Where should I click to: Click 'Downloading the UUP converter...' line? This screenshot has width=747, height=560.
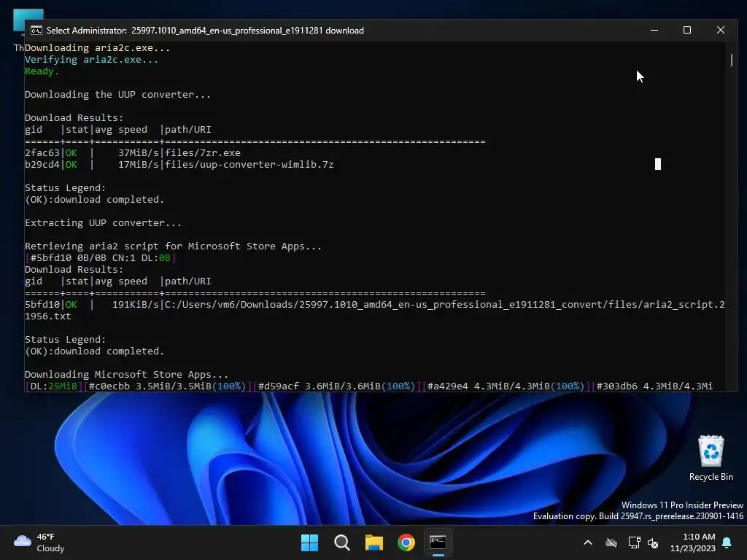117,95
